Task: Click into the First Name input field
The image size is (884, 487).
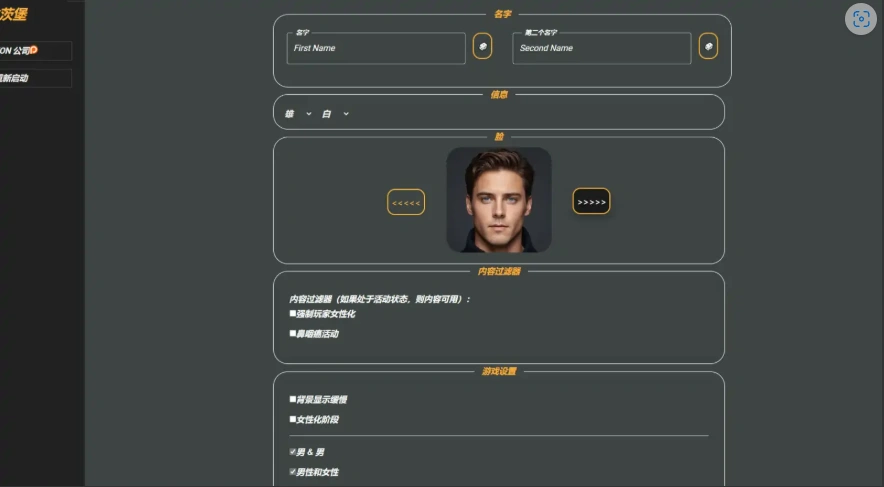Action: tap(375, 48)
